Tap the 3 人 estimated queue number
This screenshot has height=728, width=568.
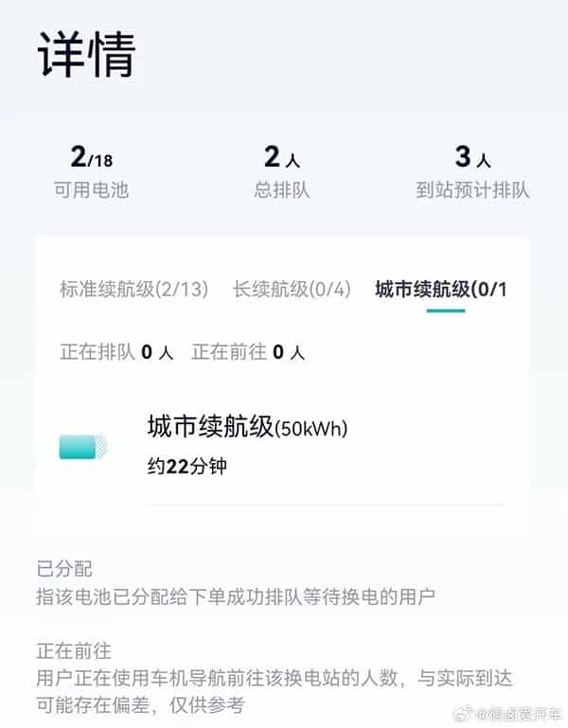click(471, 158)
